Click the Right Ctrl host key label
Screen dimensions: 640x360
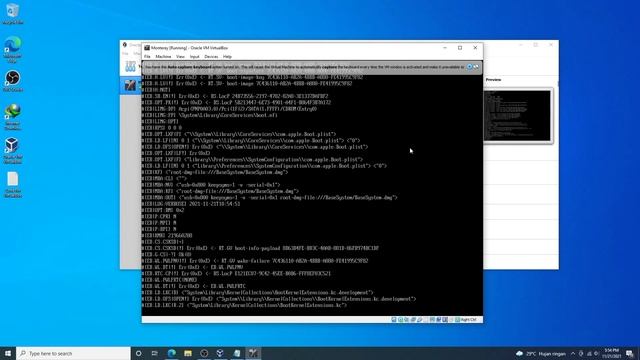469,320
